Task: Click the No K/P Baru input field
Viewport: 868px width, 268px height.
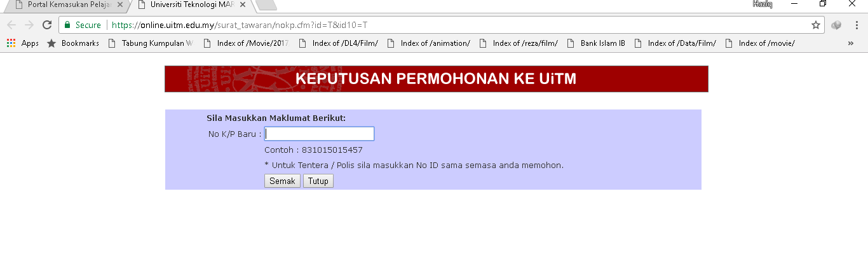Action: click(x=319, y=134)
